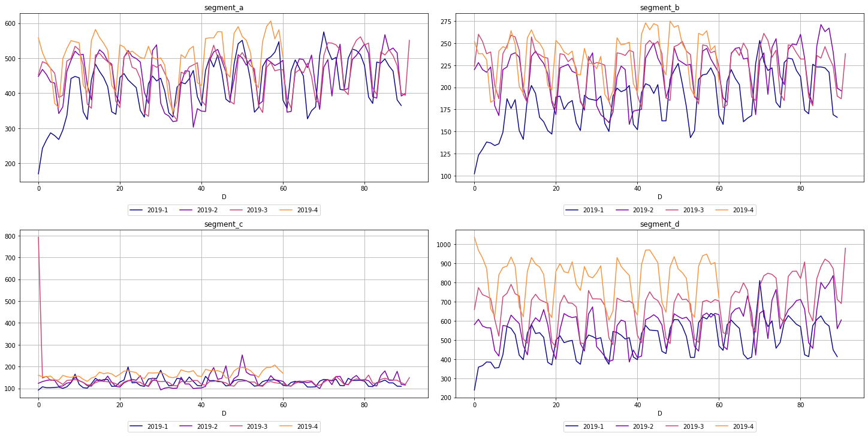The image size is (868, 436).
Task: Click the 900 y-axis tick of segment_d
Action: [445, 264]
